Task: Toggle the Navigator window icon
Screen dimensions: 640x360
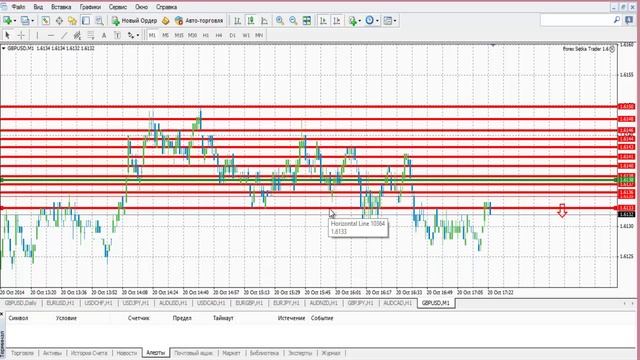Action: 72,20
